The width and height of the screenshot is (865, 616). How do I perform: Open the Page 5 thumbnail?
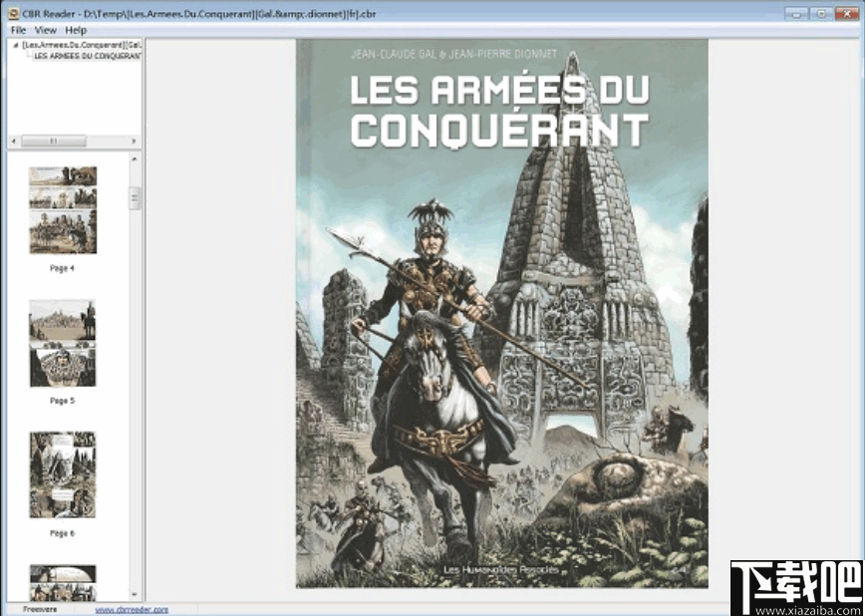click(x=63, y=343)
